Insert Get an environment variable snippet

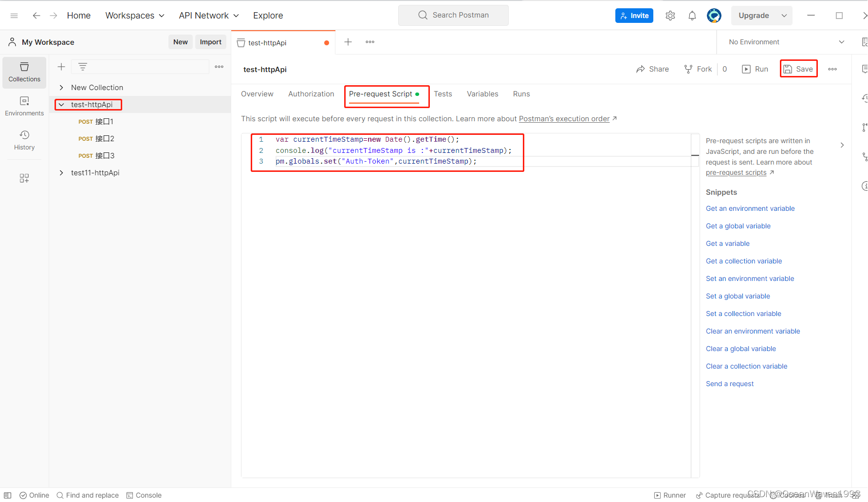tap(750, 208)
